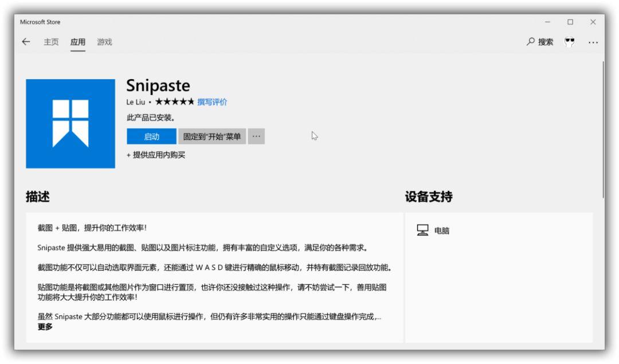The image size is (619, 364).
Task: Minimize the Microsoft Store window
Action: (x=547, y=22)
